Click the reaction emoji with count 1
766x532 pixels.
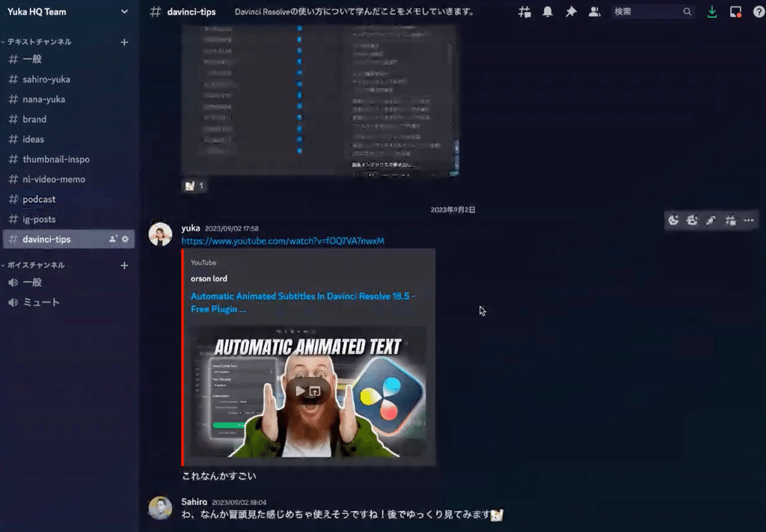pos(194,186)
